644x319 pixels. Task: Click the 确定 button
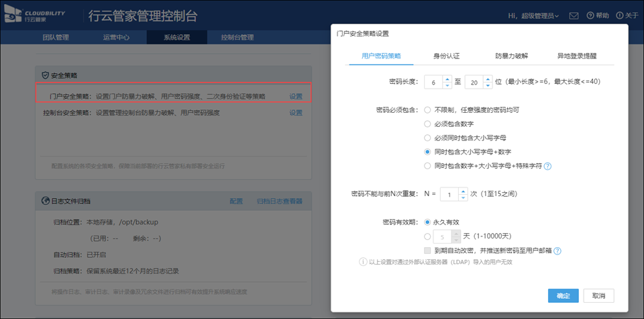click(562, 295)
